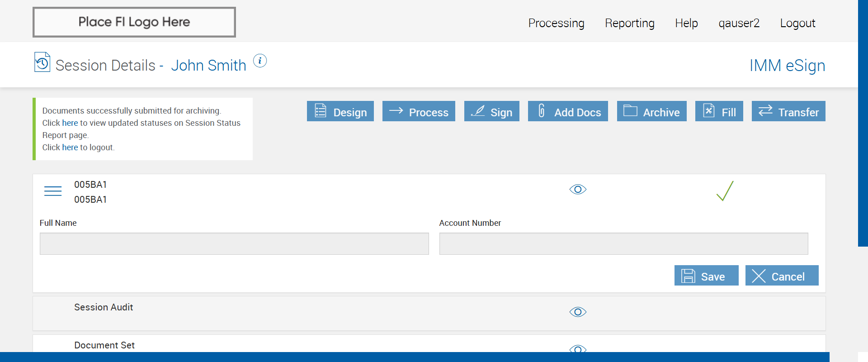Screen dimensions: 868x362
Task: Click the IMM eSign title text
Action: pos(787,66)
